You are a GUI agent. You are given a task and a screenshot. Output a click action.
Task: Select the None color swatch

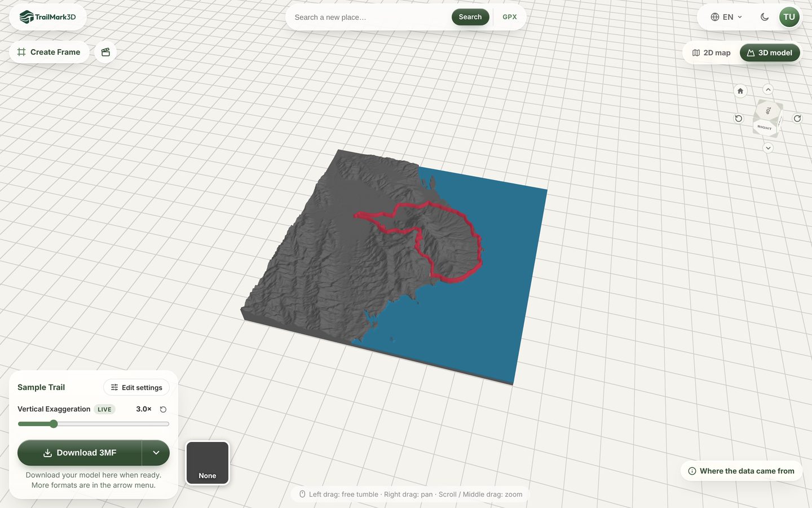point(208,463)
